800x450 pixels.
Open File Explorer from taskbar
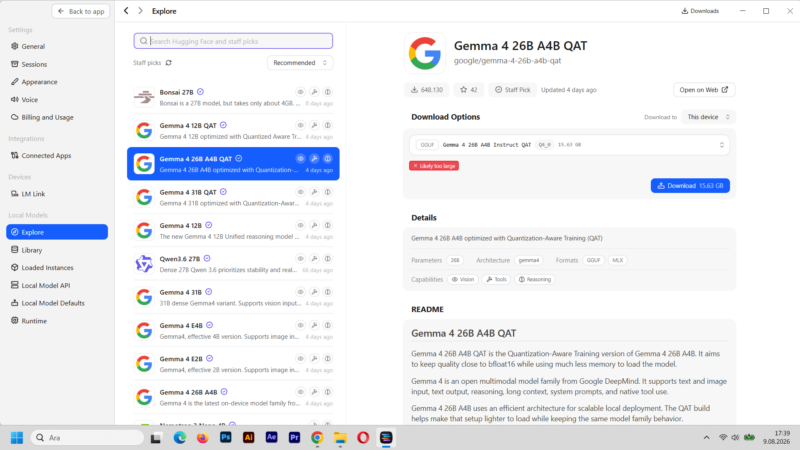pos(340,438)
